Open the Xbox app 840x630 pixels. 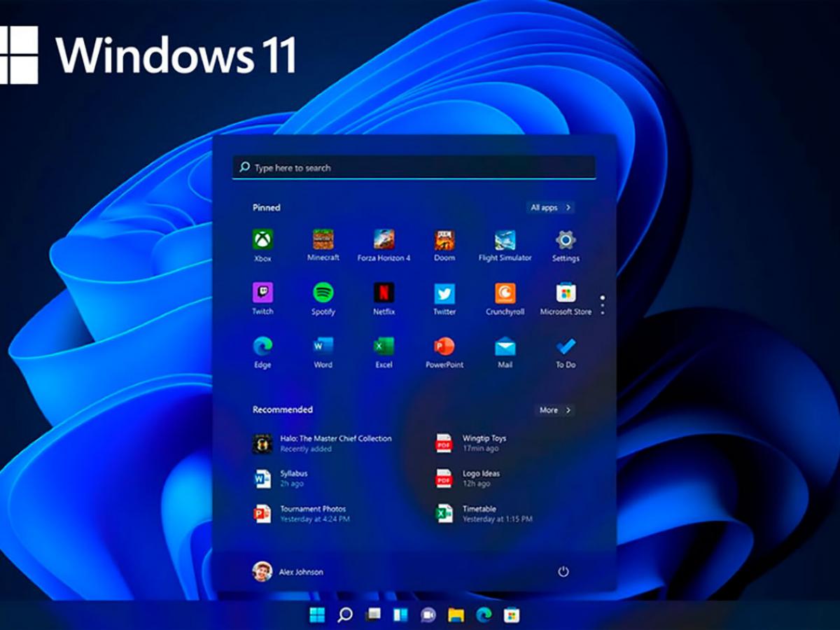click(x=262, y=240)
